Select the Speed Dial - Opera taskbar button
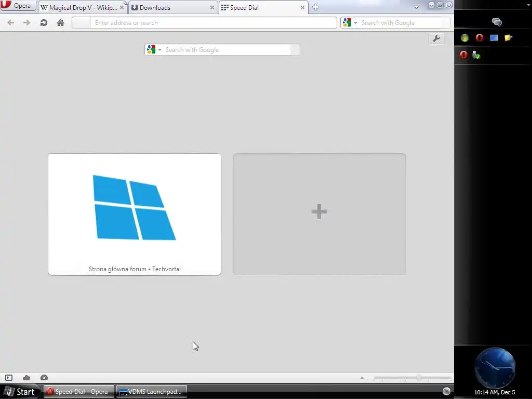532x399 pixels. (78, 392)
